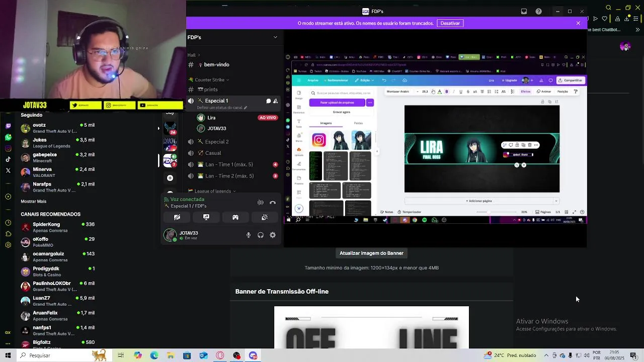
Task: Open the Discord inbox
Action: click(524, 12)
